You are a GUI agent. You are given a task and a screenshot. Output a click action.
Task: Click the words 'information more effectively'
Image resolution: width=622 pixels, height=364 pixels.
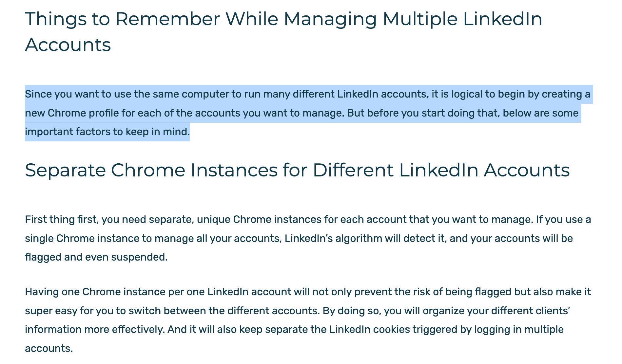point(93,329)
